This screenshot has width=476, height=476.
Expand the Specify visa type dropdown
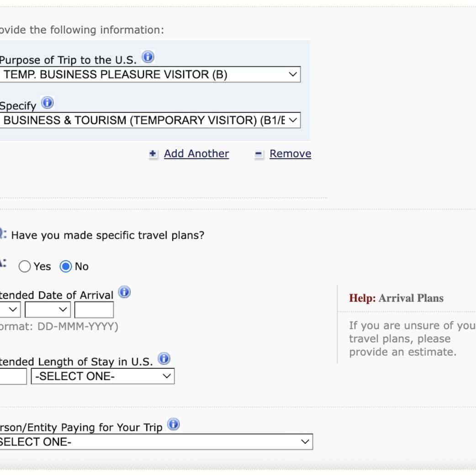(150, 121)
